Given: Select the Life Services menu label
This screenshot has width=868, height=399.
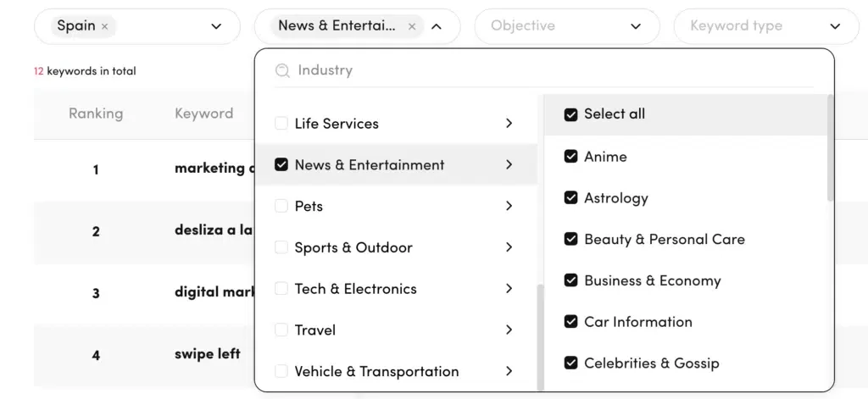Looking at the screenshot, I should click(337, 123).
